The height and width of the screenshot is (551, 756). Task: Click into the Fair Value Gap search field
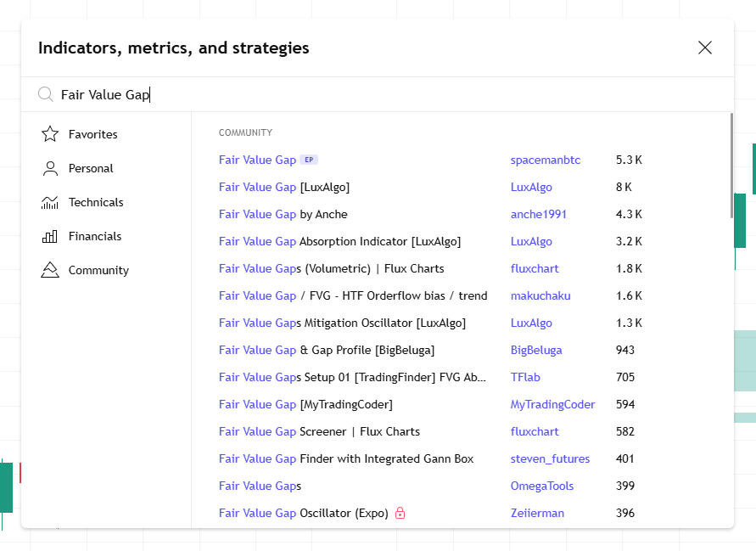pos(386,94)
